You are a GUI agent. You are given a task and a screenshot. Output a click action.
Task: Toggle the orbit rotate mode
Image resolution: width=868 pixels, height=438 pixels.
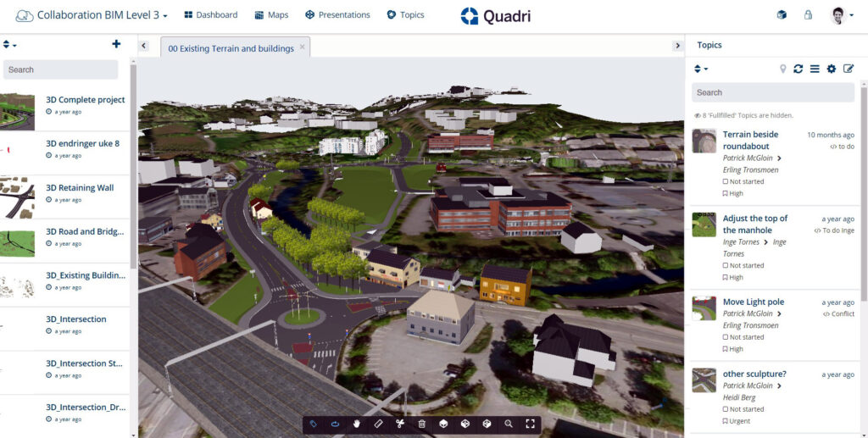coord(335,424)
